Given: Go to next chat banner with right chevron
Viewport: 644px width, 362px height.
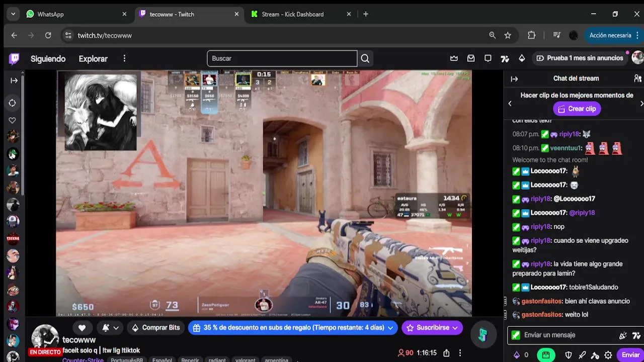Looking at the screenshot, I should coord(641,104).
